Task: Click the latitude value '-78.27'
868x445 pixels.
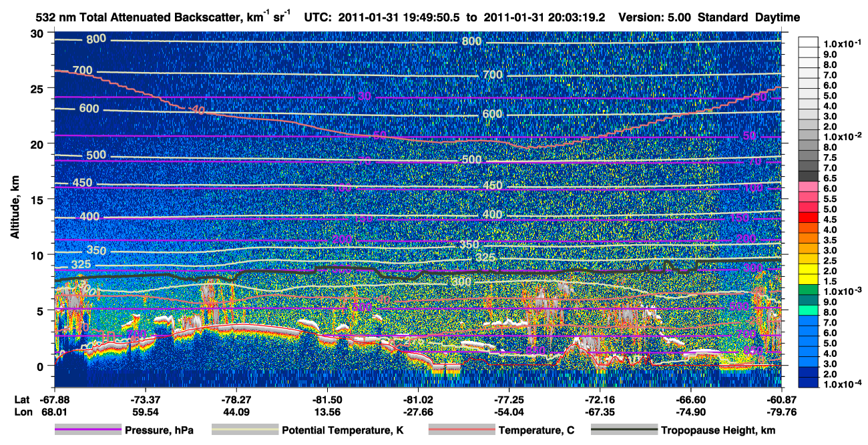Action: [236, 400]
